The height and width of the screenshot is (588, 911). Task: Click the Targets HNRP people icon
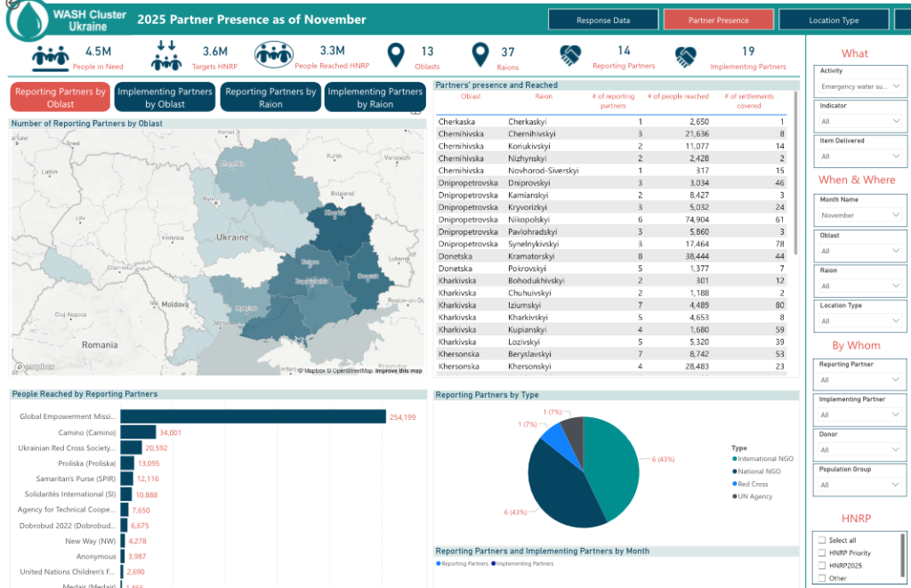point(165,56)
